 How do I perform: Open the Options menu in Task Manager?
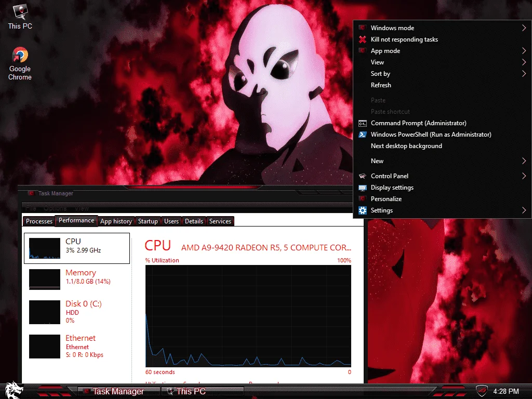point(55,208)
